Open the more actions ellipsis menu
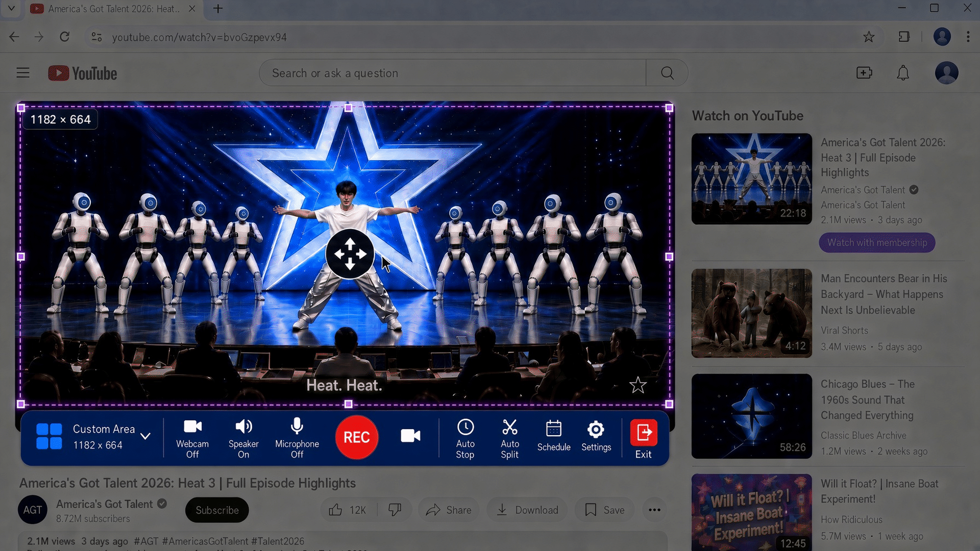Screen dimensions: 980x551 [654, 510]
